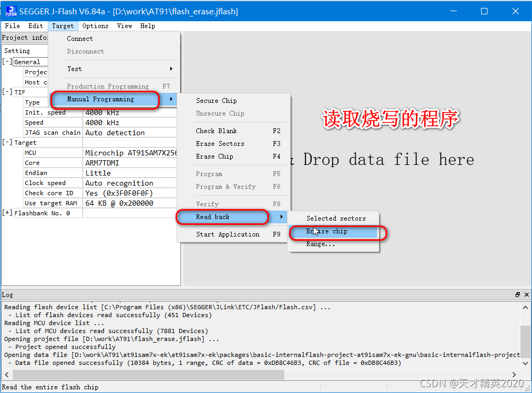Image resolution: width=532 pixels, height=393 pixels.
Task: Click the Read back submenu arrow
Action: coord(282,217)
